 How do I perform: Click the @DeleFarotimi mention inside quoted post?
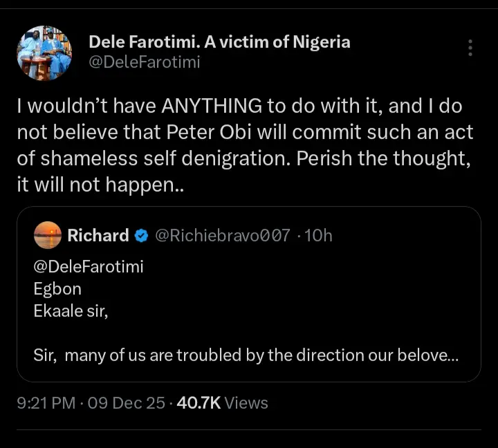pos(89,266)
